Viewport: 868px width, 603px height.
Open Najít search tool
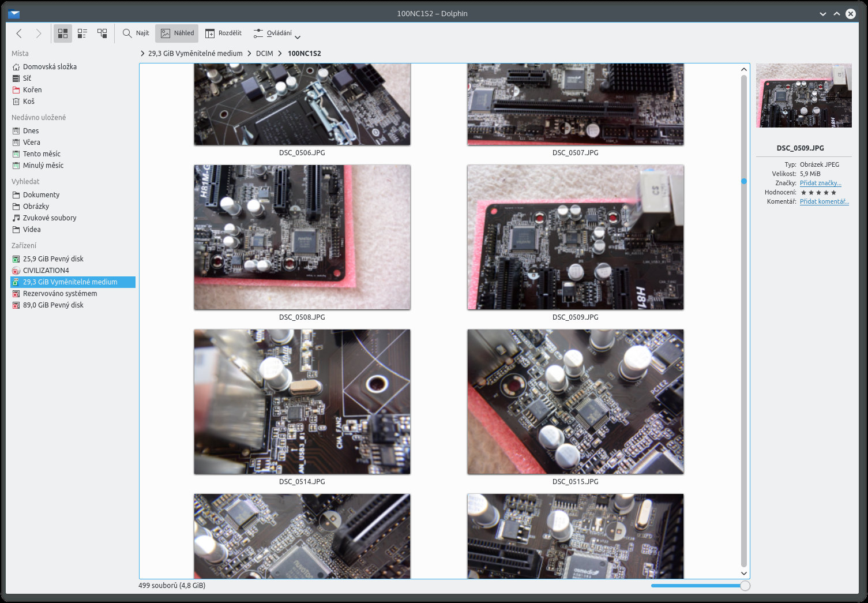click(x=136, y=33)
